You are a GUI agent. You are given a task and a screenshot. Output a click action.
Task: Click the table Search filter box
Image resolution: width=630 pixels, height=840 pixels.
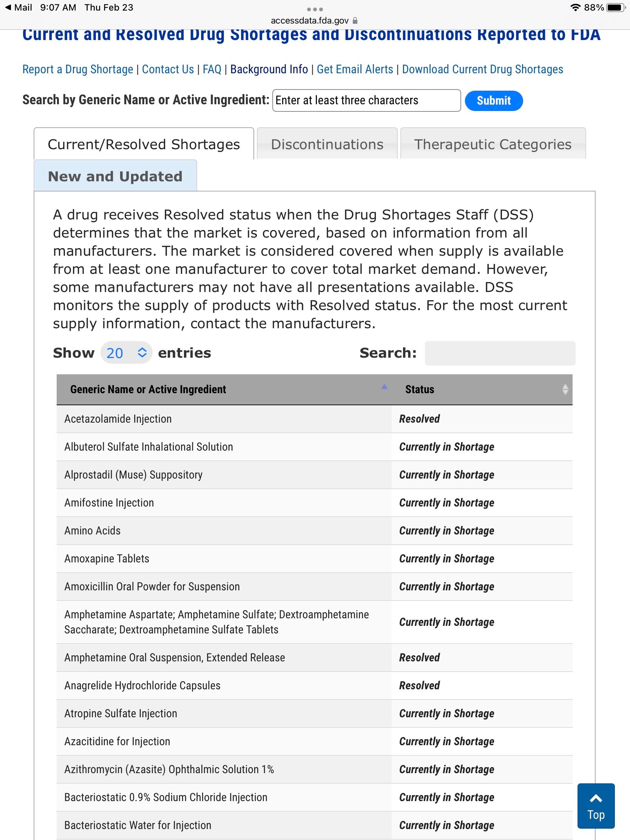click(x=499, y=353)
